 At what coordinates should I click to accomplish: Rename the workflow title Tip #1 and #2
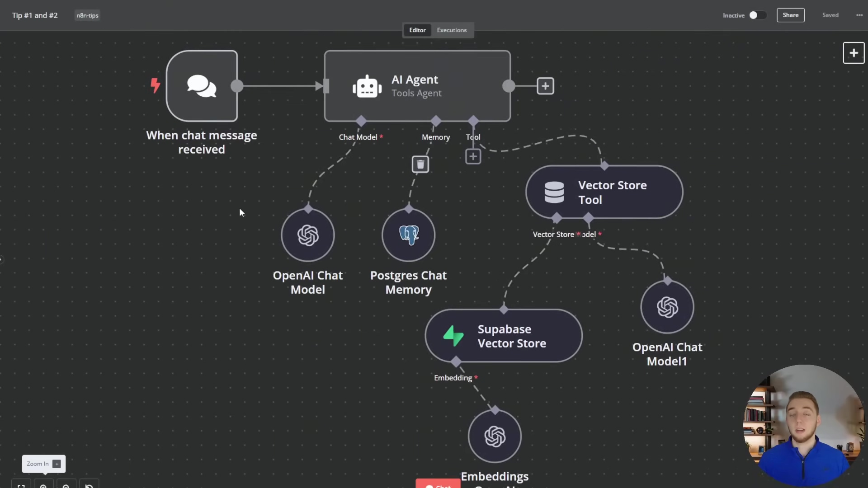(35, 15)
